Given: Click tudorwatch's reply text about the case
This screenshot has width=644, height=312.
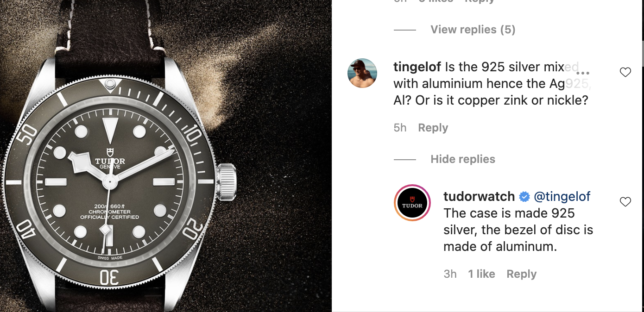Looking at the screenshot, I should [518, 230].
